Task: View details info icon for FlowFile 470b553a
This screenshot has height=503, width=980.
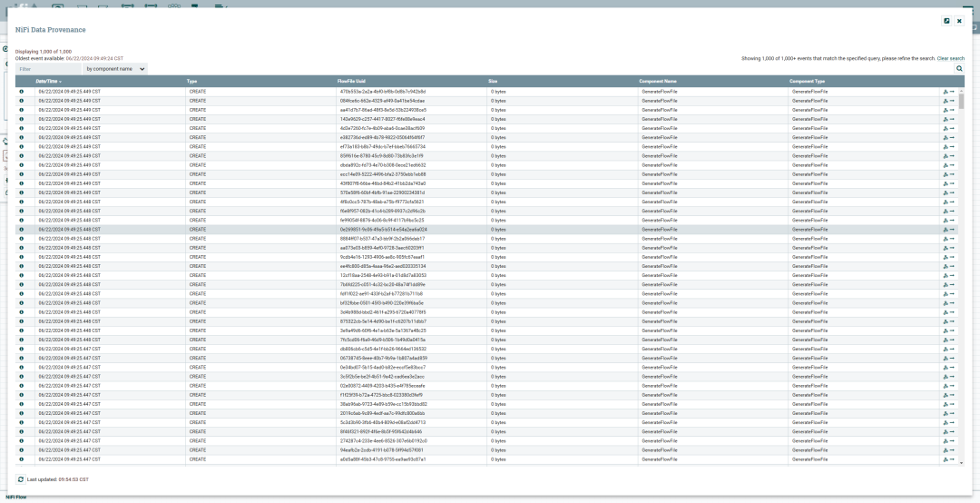Action: pos(21,92)
